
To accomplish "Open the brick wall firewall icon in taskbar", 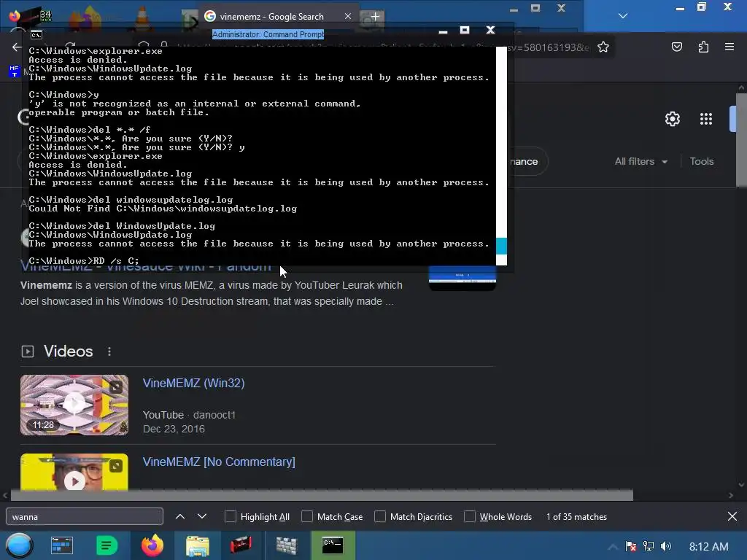I will 286,545.
